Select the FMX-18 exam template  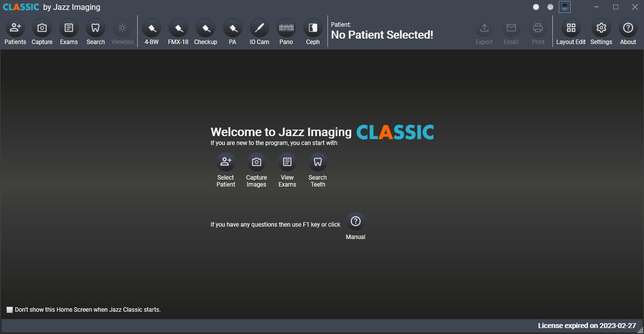[178, 28]
